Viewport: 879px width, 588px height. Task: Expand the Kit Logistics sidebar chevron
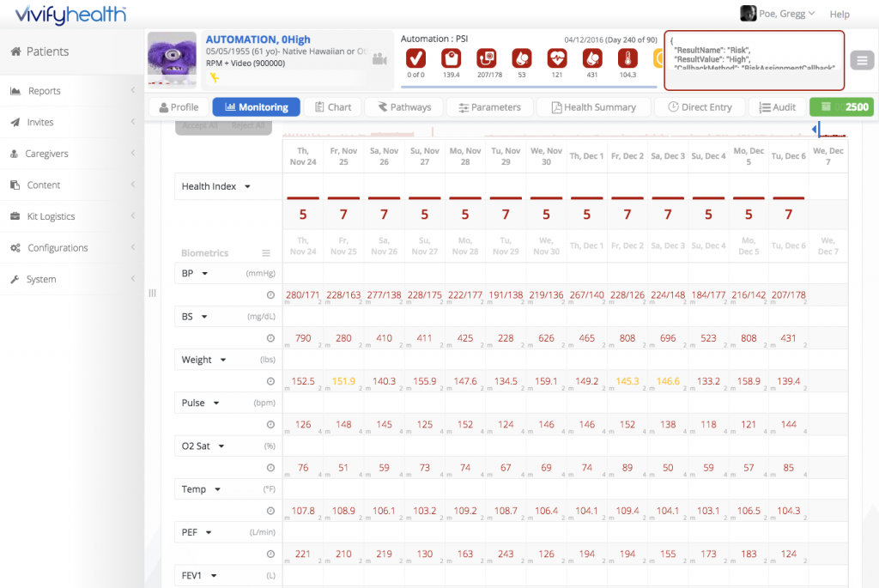[x=133, y=215]
